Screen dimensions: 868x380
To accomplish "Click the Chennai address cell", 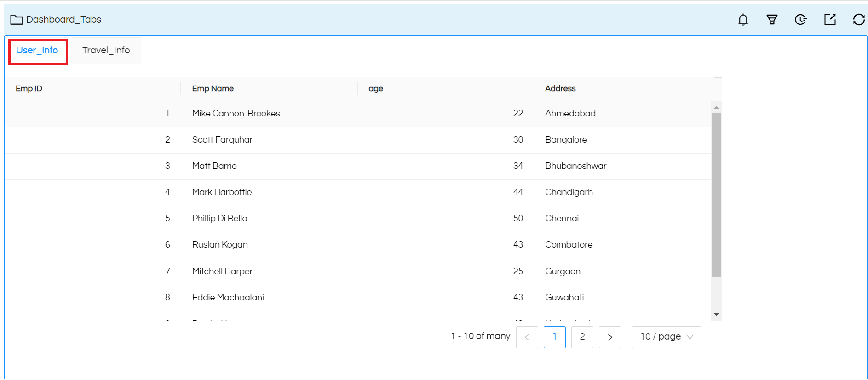I will click(x=622, y=219).
